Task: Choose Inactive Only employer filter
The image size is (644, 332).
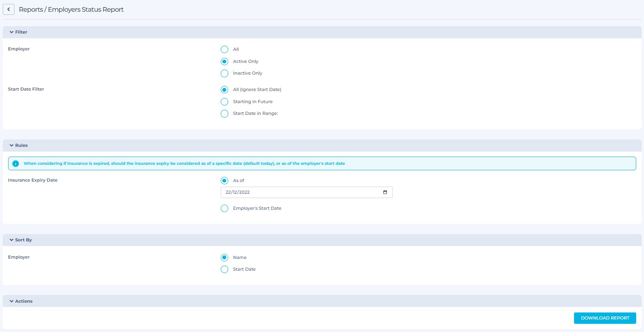Action: [224, 73]
